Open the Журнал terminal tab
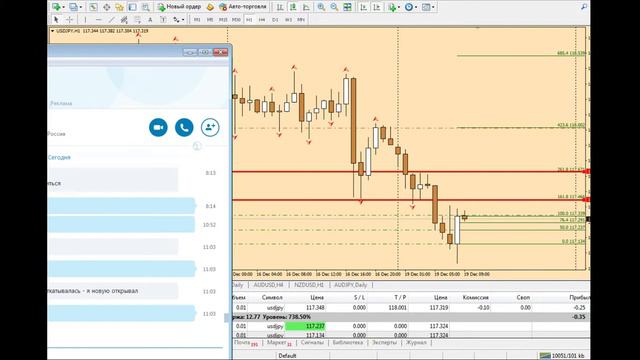The width and height of the screenshot is (640, 360). [x=416, y=343]
